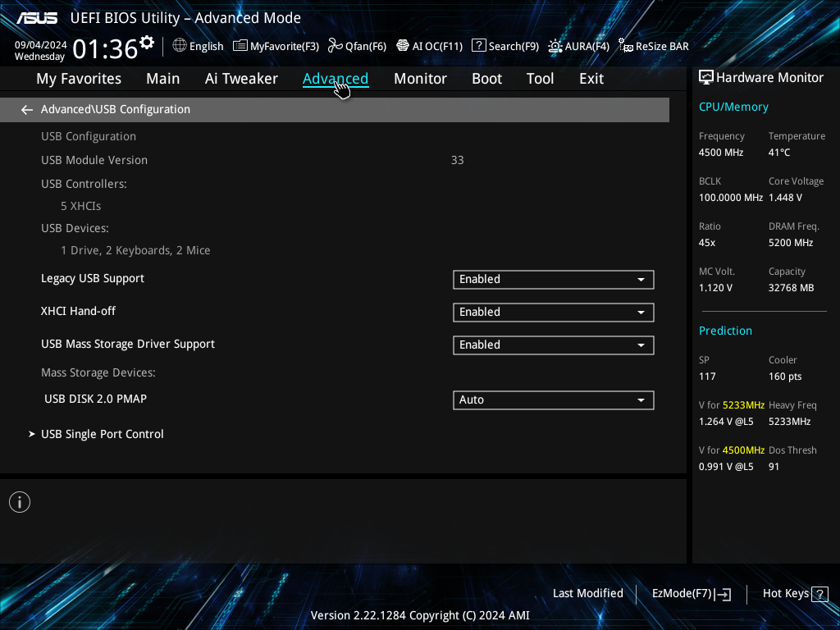Screen dimensions: 840x630
Task: Select English language option
Action: tap(206, 47)
